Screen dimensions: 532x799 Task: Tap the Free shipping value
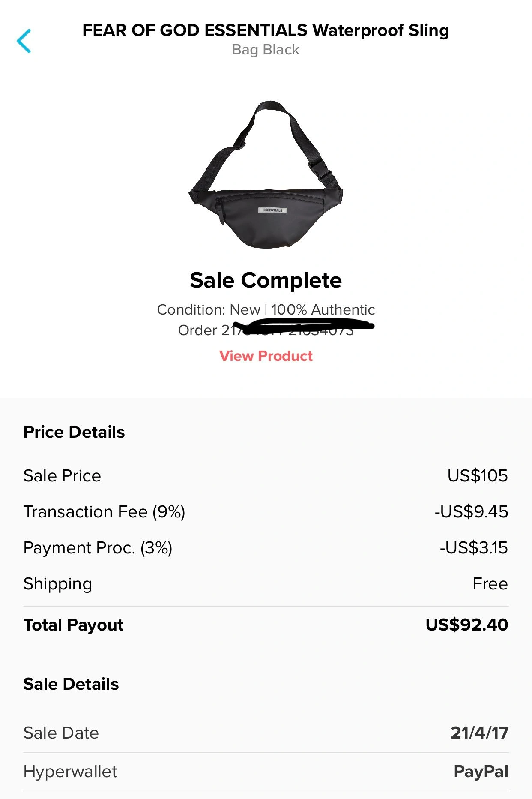(490, 584)
